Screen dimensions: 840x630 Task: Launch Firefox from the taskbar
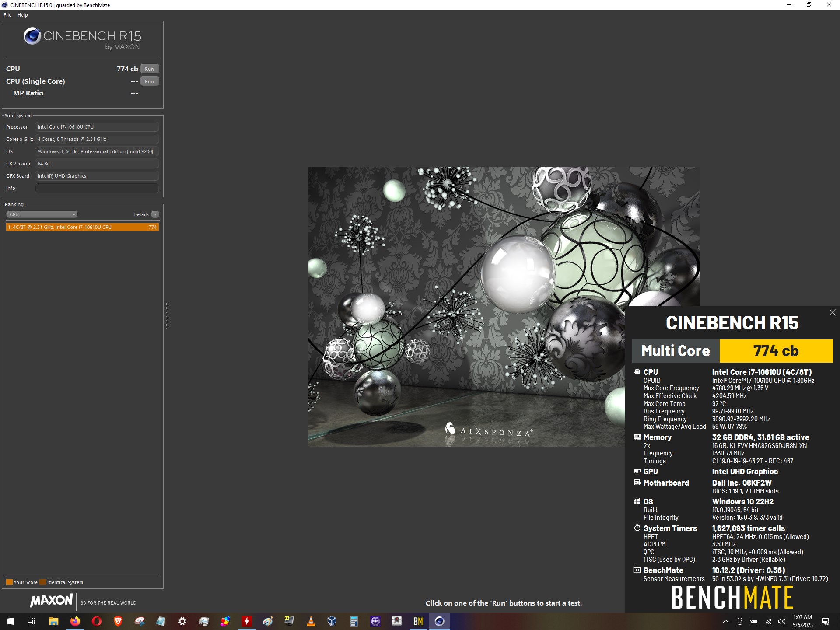75,621
